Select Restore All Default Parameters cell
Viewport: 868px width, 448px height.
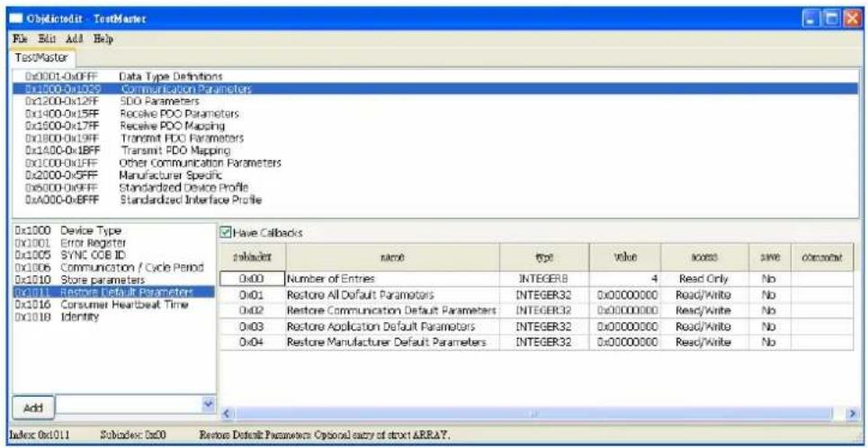coord(392,295)
